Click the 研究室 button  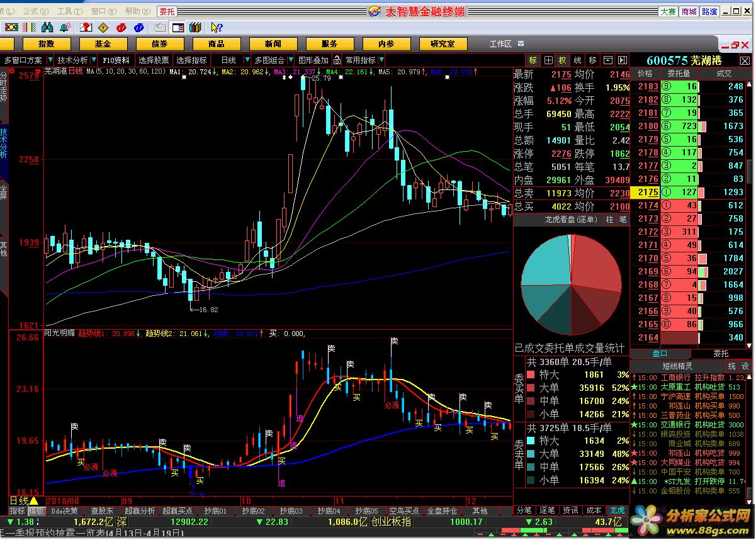pyautogui.click(x=443, y=44)
